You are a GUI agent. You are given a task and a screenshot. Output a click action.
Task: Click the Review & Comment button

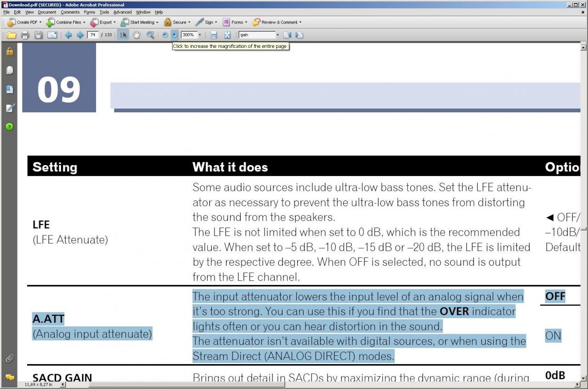[x=277, y=22]
